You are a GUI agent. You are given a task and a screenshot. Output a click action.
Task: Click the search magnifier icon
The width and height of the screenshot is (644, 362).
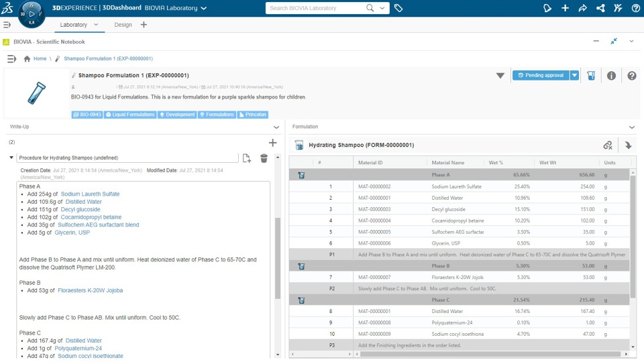click(370, 8)
